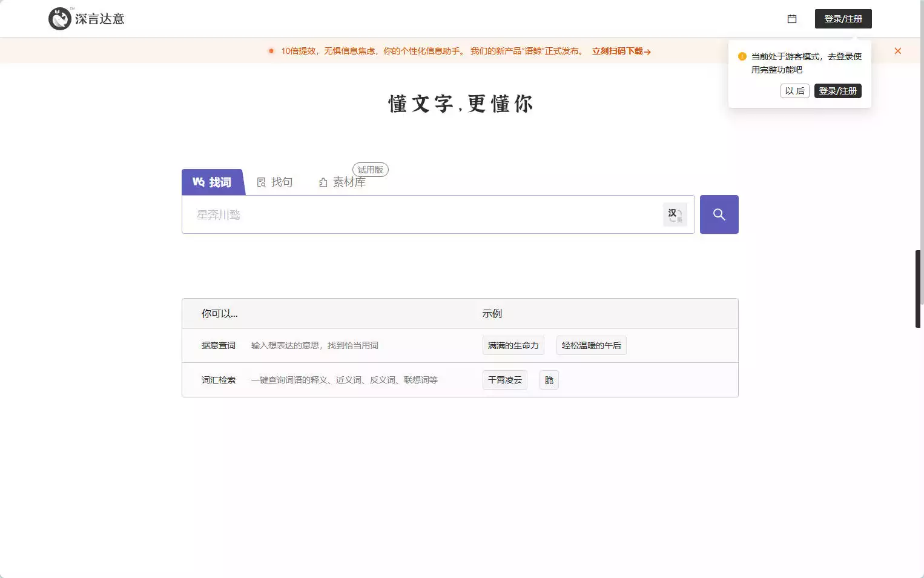Click 登录/注册 inside the guest popup
This screenshot has height=578, width=924.
[x=837, y=91]
